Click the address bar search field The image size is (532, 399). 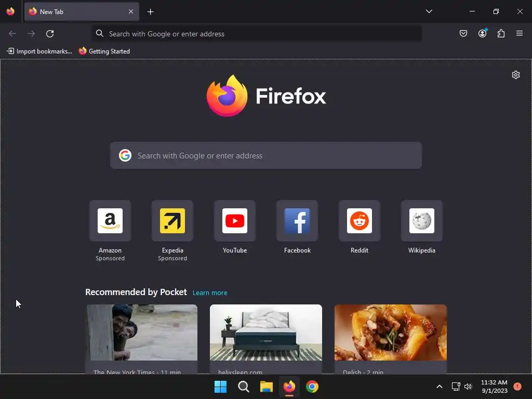click(257, 34)
